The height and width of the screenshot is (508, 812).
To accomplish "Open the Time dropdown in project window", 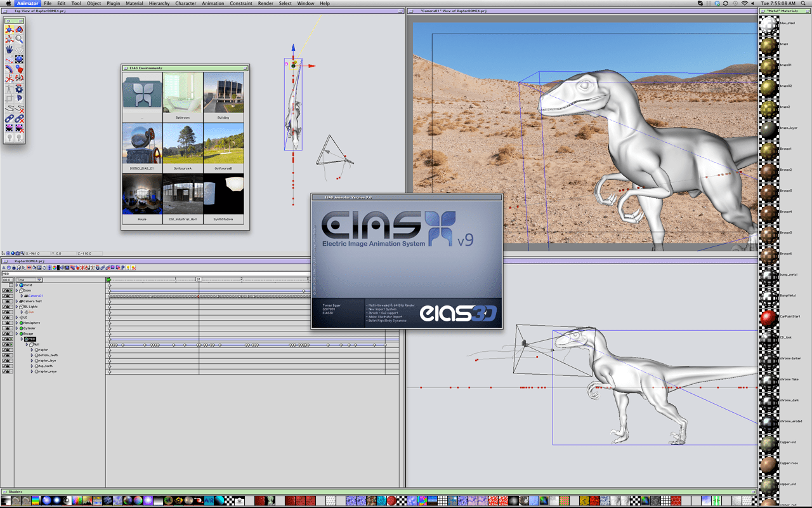I will coord(29,279).
